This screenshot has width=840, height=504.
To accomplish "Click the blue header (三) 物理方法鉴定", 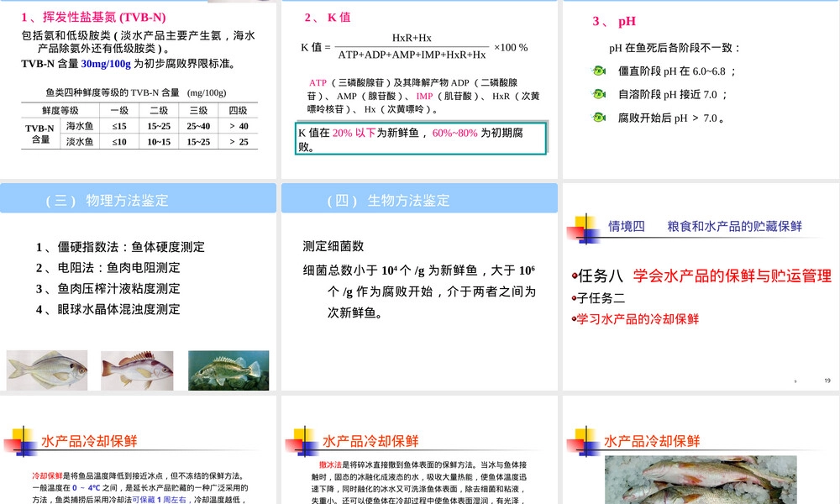I will pos(139,200).
